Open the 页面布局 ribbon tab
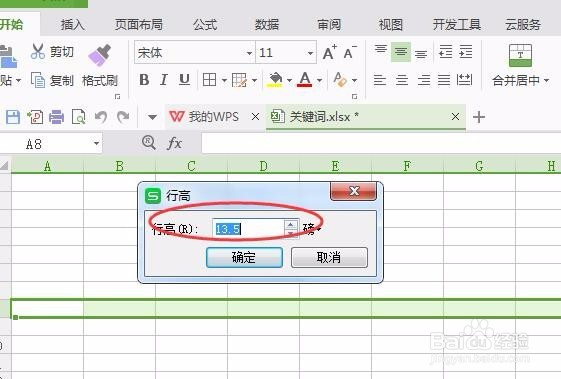 click(139, 25)
